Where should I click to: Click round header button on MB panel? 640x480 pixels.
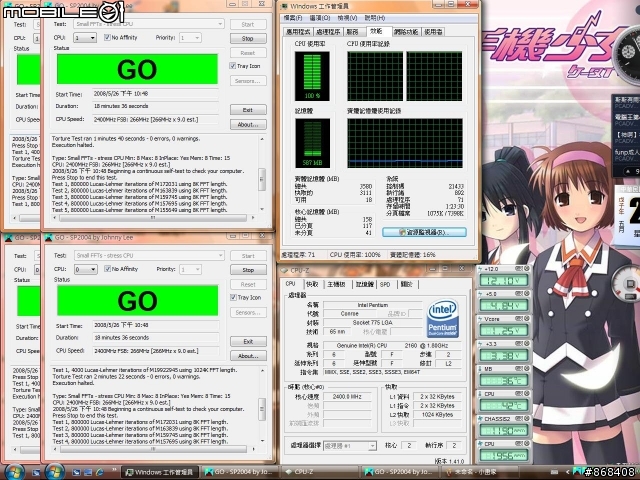click(x=527, y=369)
